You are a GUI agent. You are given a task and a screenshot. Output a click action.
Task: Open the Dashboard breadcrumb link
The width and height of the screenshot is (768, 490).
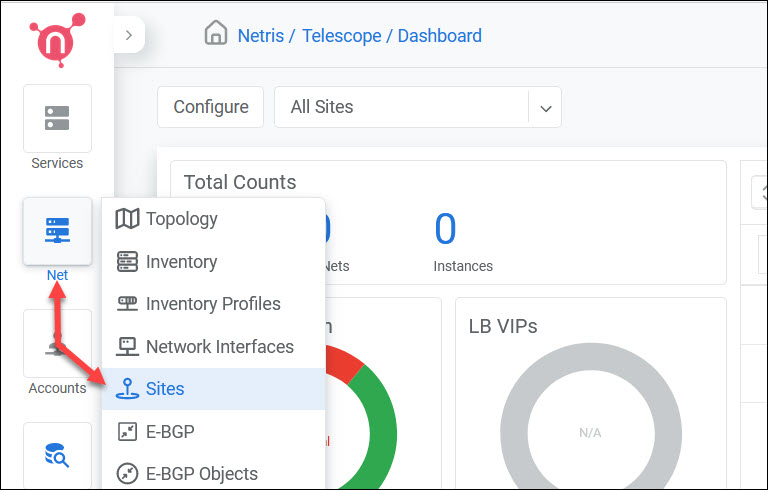click(x=439, y=36)
